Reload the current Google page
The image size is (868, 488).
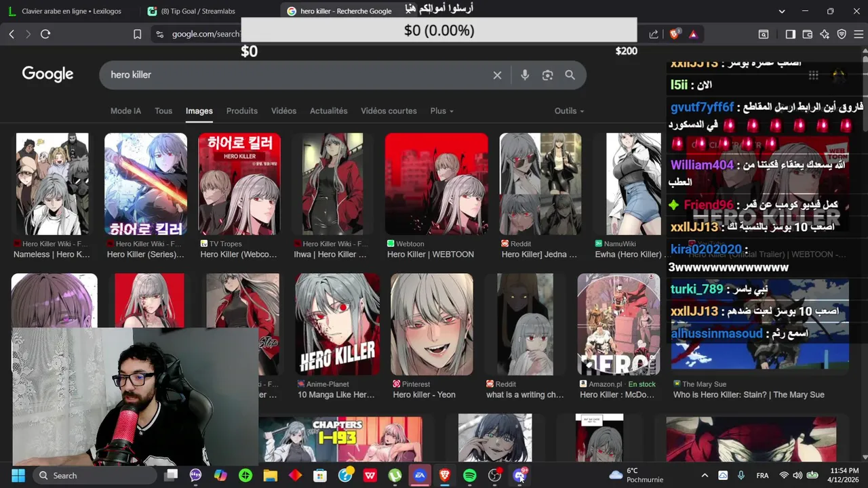pos(45,34)
